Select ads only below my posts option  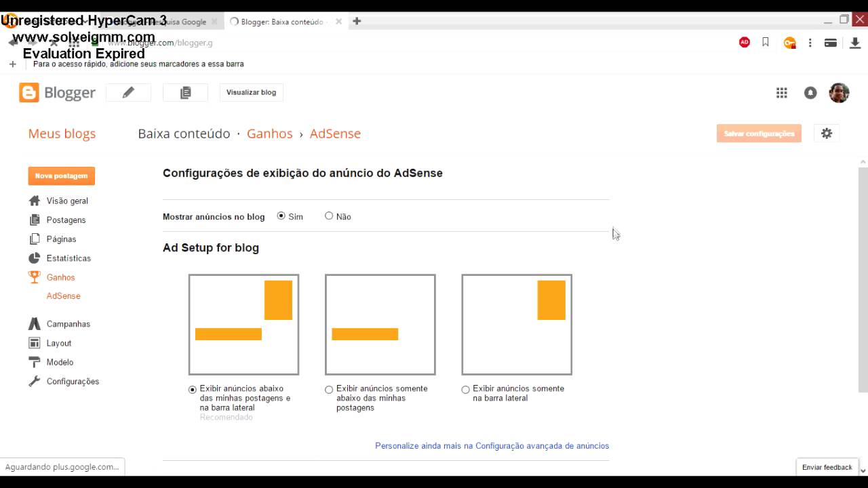(329, 390)
